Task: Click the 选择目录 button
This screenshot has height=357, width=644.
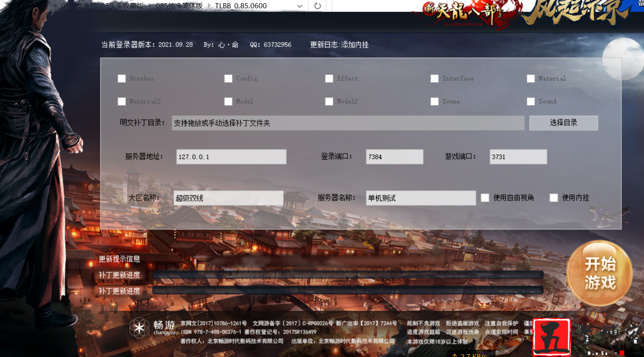Action: pos(564,123)
